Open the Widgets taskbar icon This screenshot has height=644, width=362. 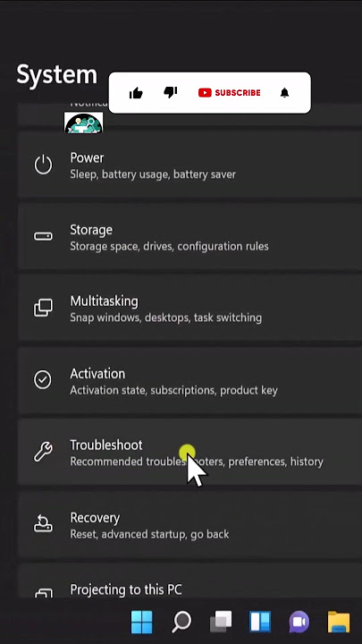click(x=260, y=622)
